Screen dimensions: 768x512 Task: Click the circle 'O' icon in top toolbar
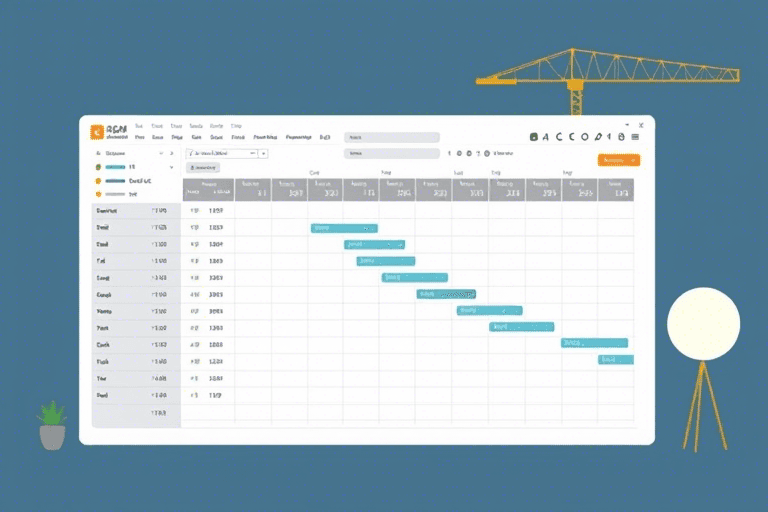pyautogui.click(x=584, y=136)
